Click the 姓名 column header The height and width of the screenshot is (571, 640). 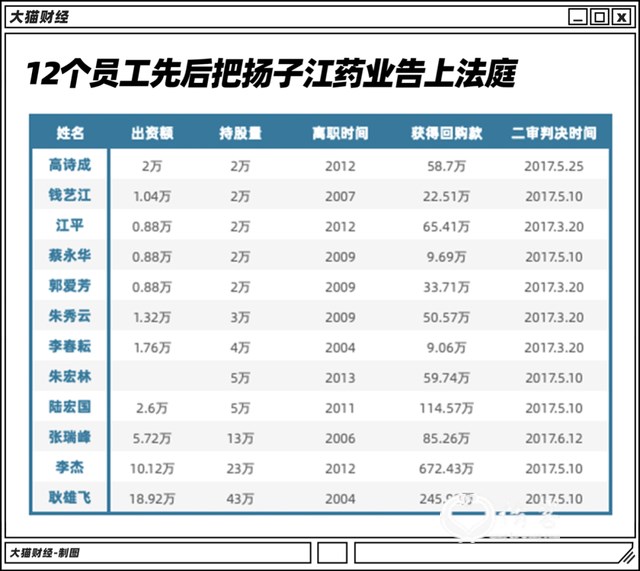pyautogui.click(x=70, y=133)
